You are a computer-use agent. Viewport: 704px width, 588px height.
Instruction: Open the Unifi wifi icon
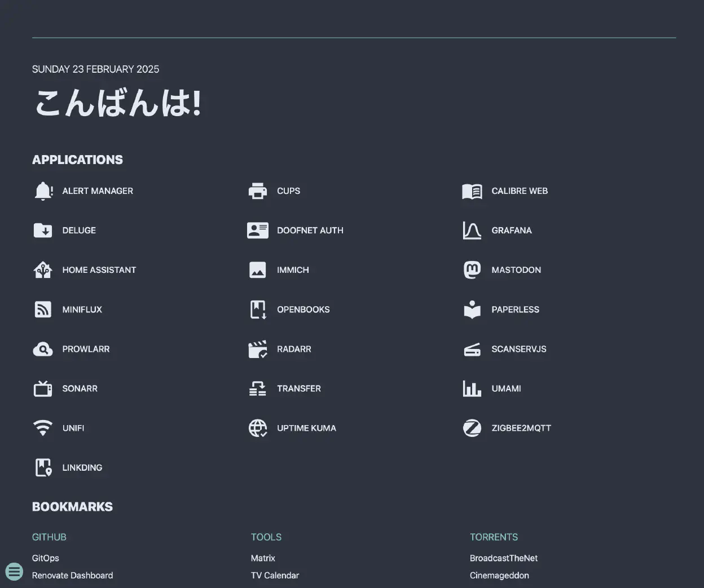coord(43,428)
